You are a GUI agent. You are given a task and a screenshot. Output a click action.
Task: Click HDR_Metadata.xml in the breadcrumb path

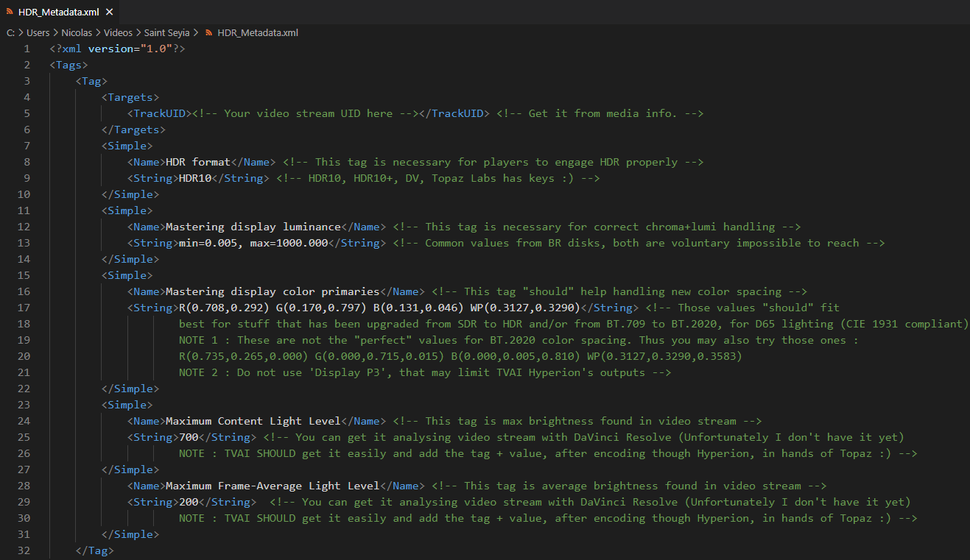coord(258,33)
